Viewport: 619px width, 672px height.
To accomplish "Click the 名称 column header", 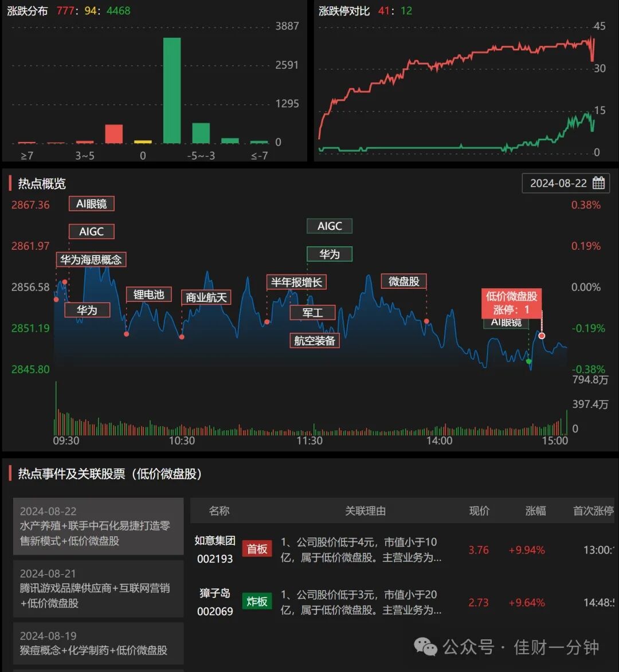I will (219, 510).
